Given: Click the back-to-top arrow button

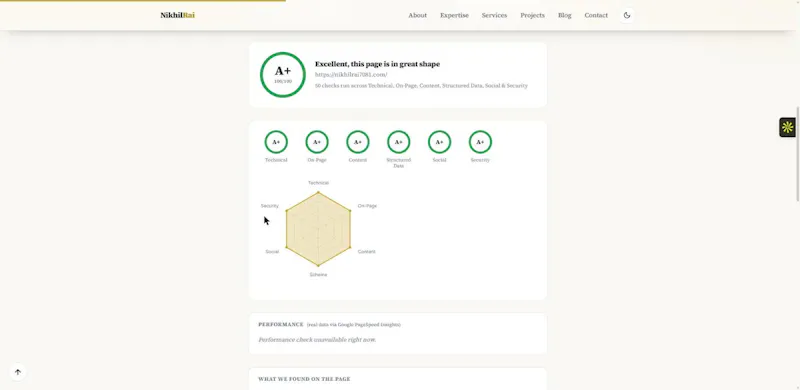Looking at the screenshot, I should pos(18,372).
